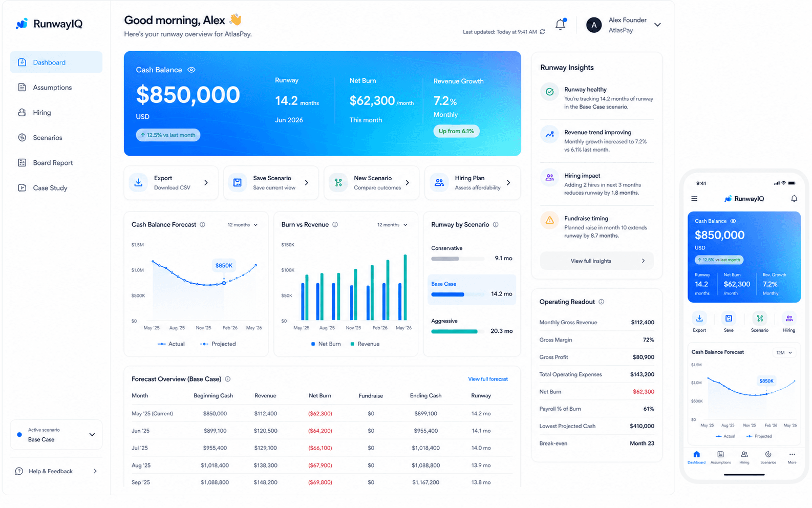Expand the Alex Founder account dropdown
This screenshot has height=508, width=812.
[x=657, y=25]
